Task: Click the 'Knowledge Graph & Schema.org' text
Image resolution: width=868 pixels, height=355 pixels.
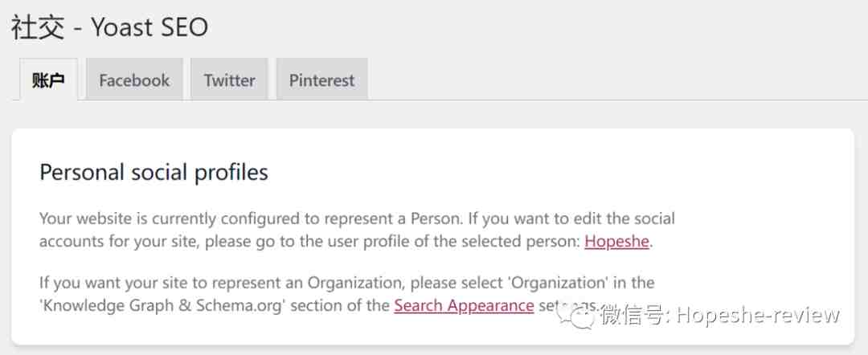Action: click(x=162, y=305)
